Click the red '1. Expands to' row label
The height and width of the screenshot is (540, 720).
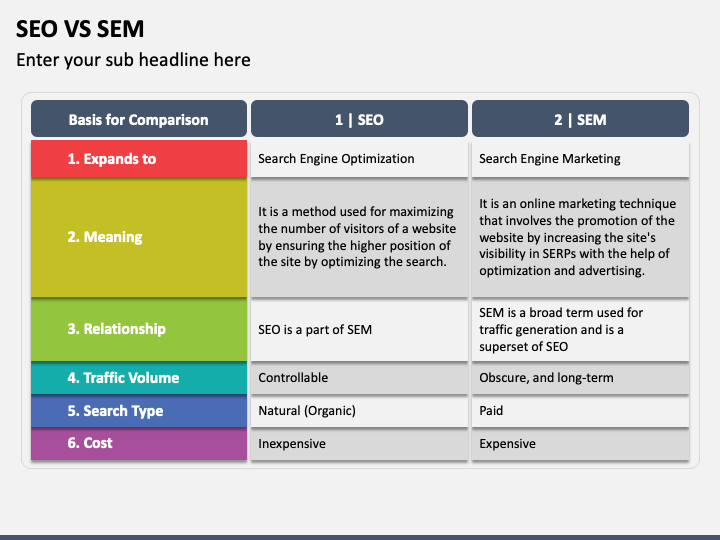(139, 159)
